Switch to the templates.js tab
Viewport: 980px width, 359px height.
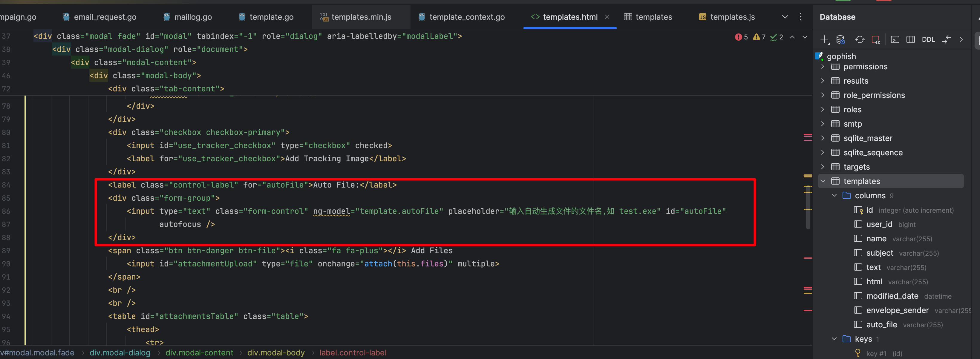727,17
